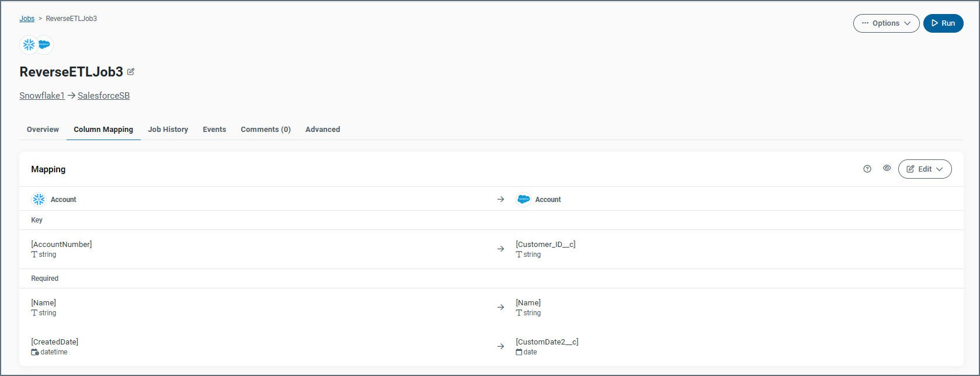Click the [Customer_ID__c] destination field
Screen dimensions: 980x376
(545, 245)
